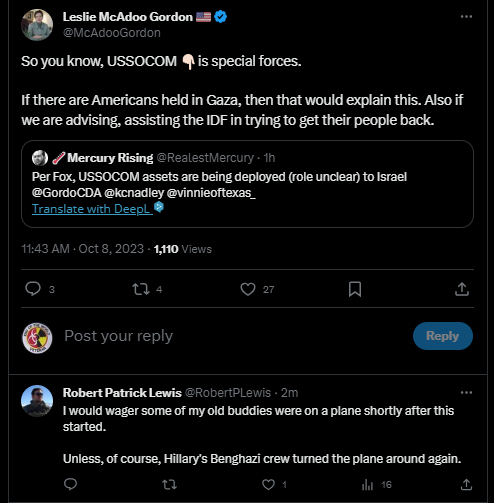
Task: Open more options on Robert Patrick Lewis reply
Action: click(466, 393)
